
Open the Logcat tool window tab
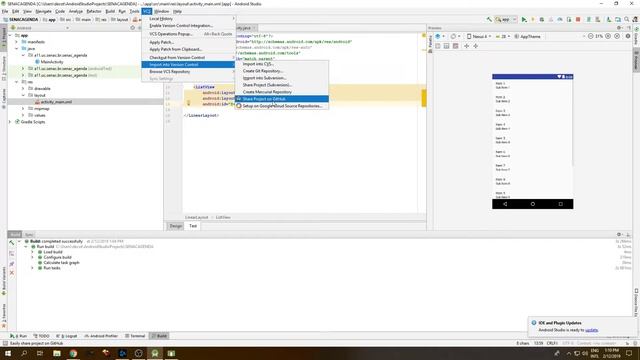(x=67, y=336)
